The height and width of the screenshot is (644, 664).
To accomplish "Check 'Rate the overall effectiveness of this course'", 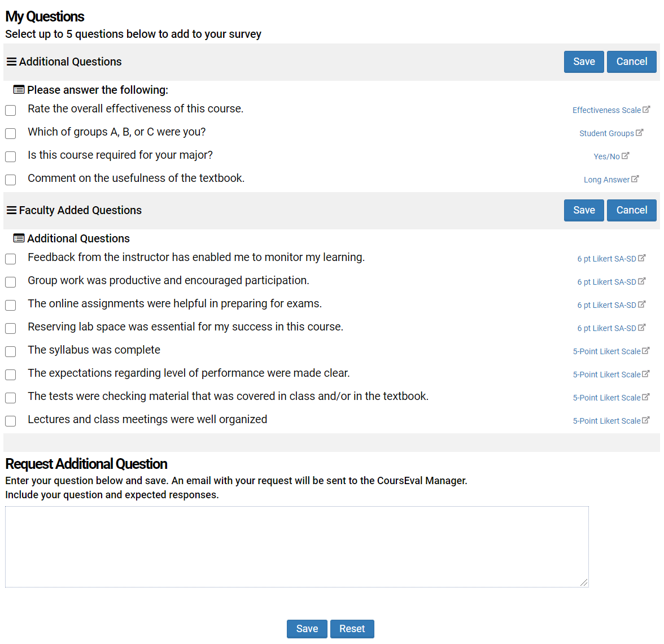I will 11,110.
